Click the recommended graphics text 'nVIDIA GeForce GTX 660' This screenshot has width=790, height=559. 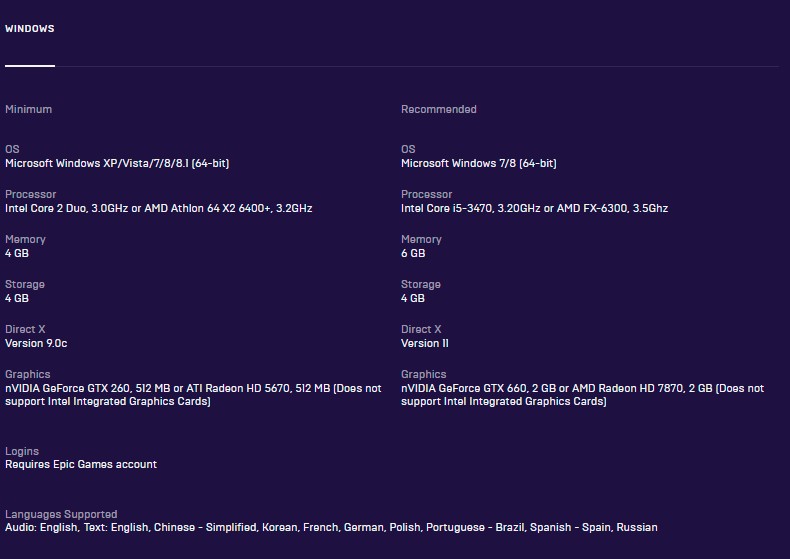(x=464, y=388)
